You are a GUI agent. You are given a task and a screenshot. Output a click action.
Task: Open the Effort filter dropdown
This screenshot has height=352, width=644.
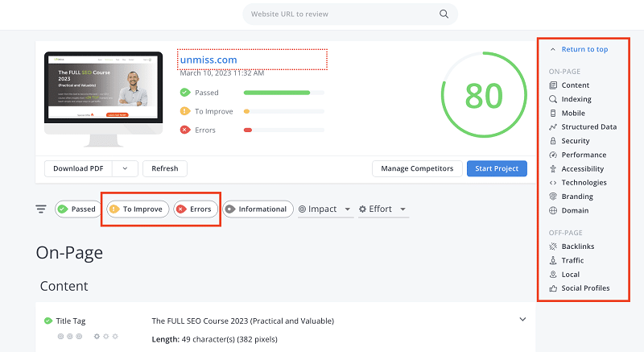[x=383, y=209]
